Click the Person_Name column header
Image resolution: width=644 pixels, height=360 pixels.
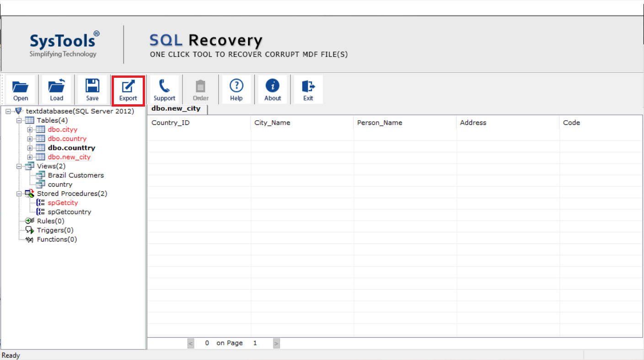(x=380, y=123)
